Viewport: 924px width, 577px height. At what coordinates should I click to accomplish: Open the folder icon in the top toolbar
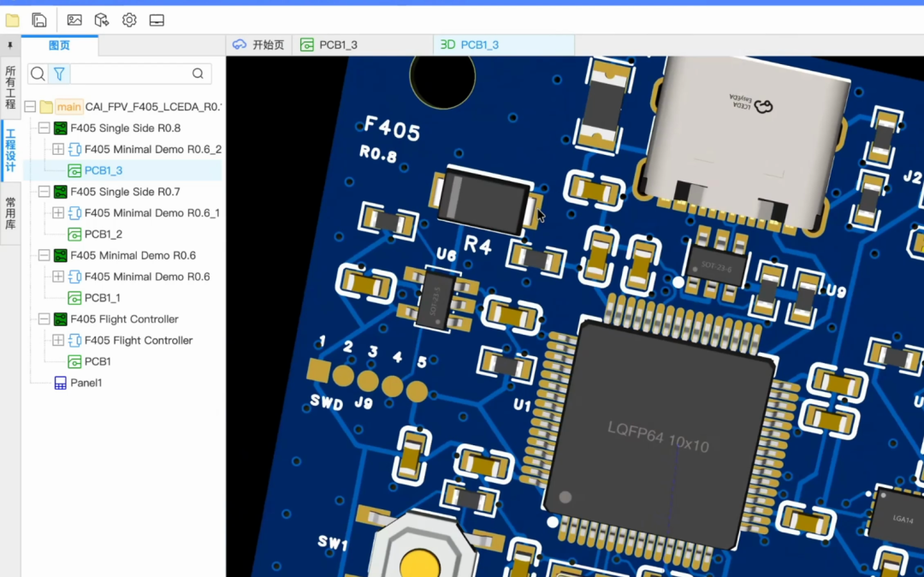point(12,21)
